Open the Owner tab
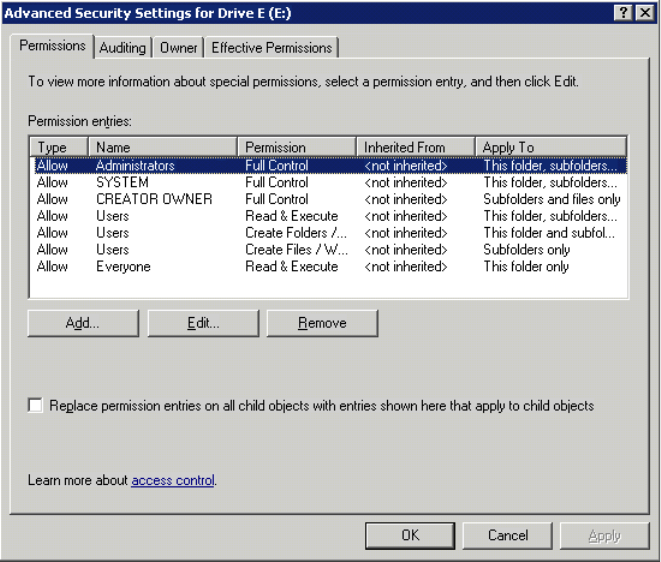The image size is (661, 562). click(x=178, y=48)
